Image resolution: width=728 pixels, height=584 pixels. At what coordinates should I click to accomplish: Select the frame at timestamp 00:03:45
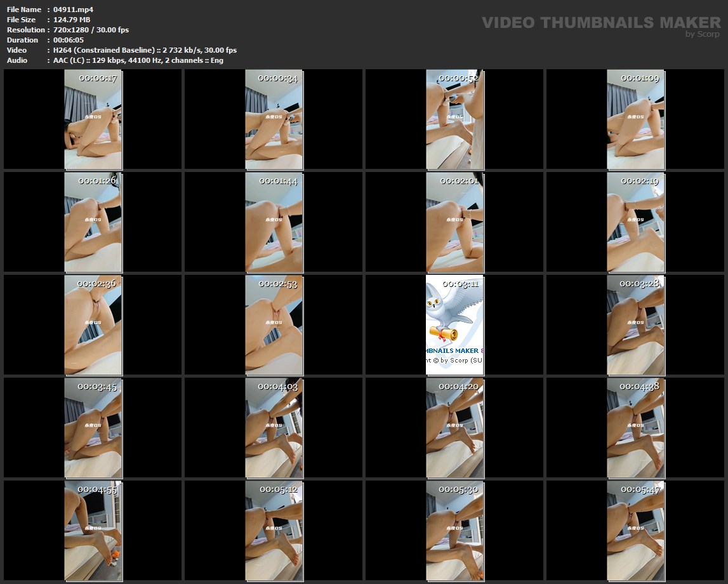pos(93,428)
